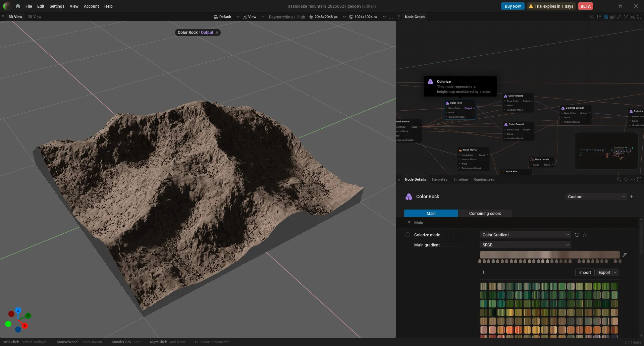This screenshot has height=346, width=644.
Task: Add preset with plus next to Custom
Action: point(632,196)
